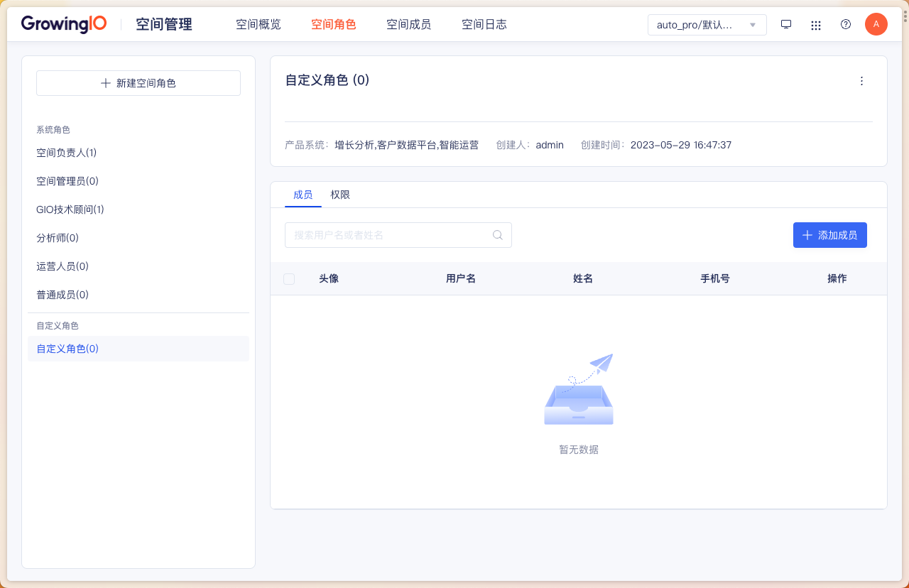The image size is (909, 588).
Task: Select 空间角色 in top navigation
Action: pos(334,25)
